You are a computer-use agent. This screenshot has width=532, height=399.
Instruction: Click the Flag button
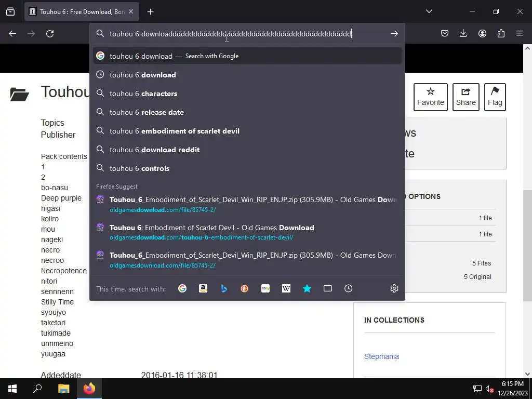tap(495, 97)
